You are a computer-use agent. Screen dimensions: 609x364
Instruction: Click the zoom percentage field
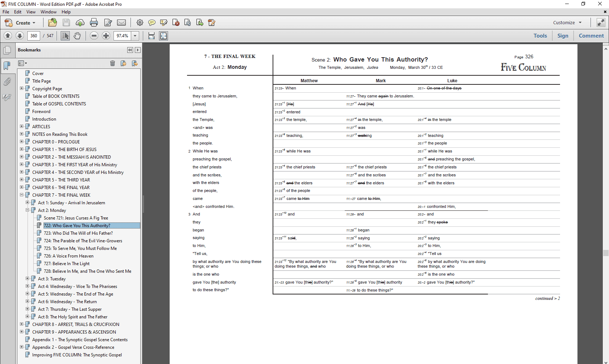123,35
